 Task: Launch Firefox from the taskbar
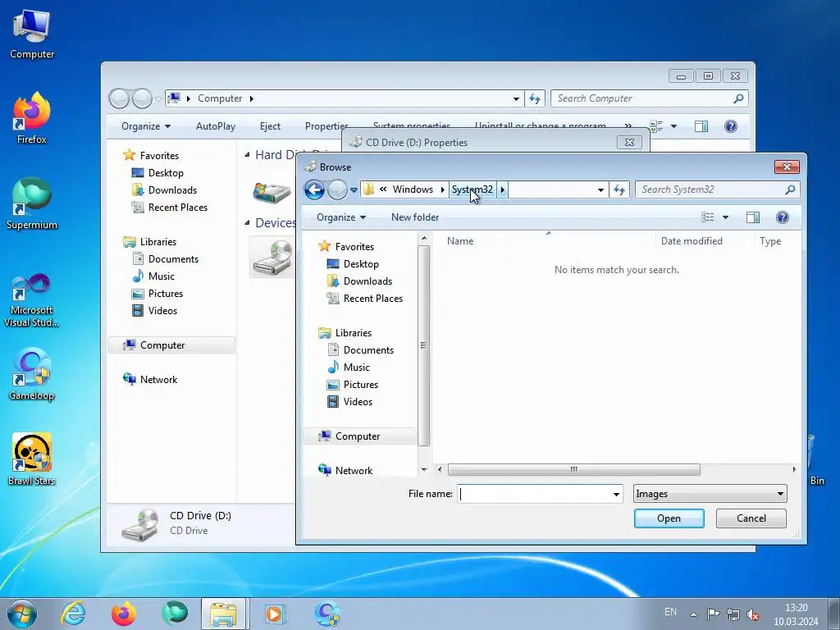pos(124,614)
